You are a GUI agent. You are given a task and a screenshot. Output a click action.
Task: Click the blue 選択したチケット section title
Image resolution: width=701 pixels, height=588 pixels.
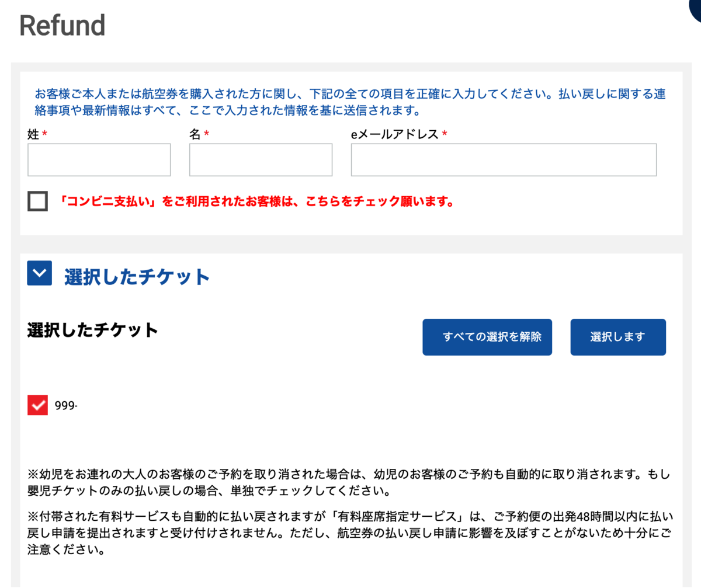tap(137, 276)
